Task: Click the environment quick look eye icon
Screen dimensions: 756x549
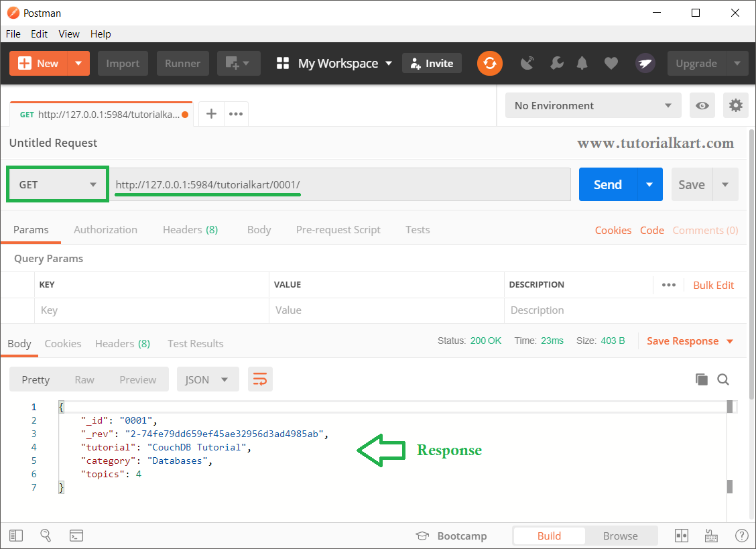Action: [702, 106]
